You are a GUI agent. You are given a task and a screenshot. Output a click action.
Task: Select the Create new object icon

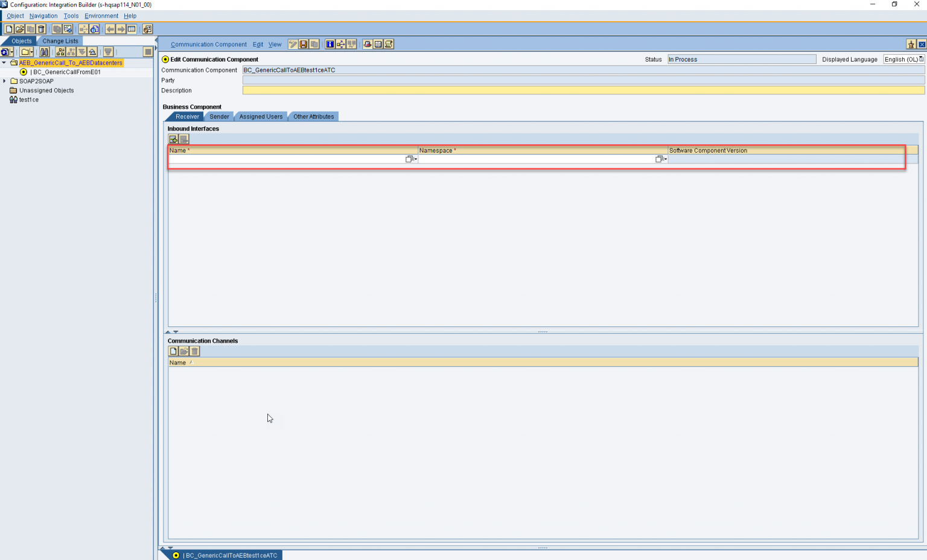point(8,28)
